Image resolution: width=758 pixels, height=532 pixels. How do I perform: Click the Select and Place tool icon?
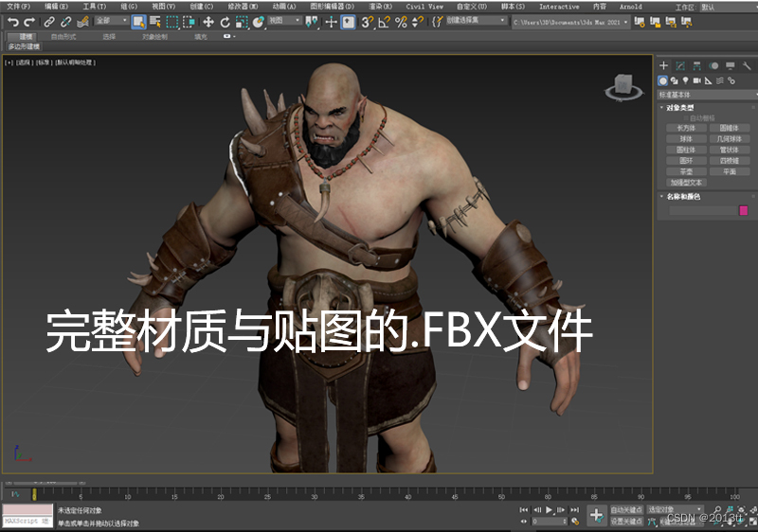(258, 22)
